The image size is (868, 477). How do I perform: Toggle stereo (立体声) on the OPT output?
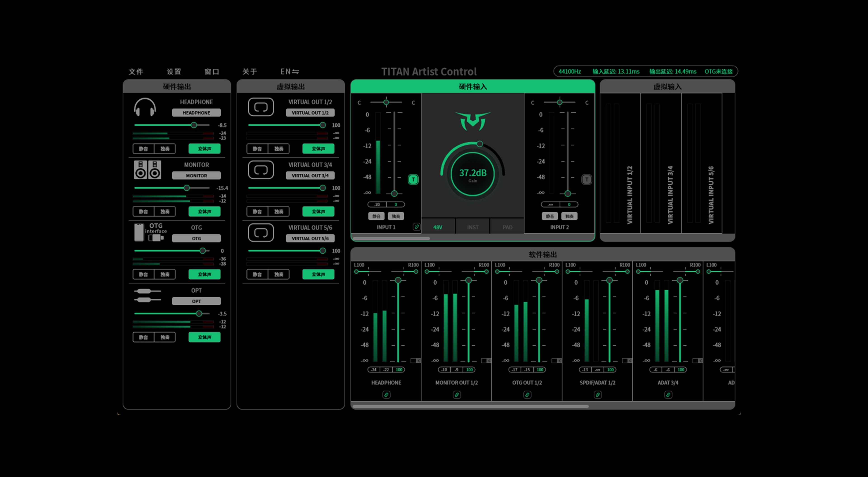pos(205,337)
